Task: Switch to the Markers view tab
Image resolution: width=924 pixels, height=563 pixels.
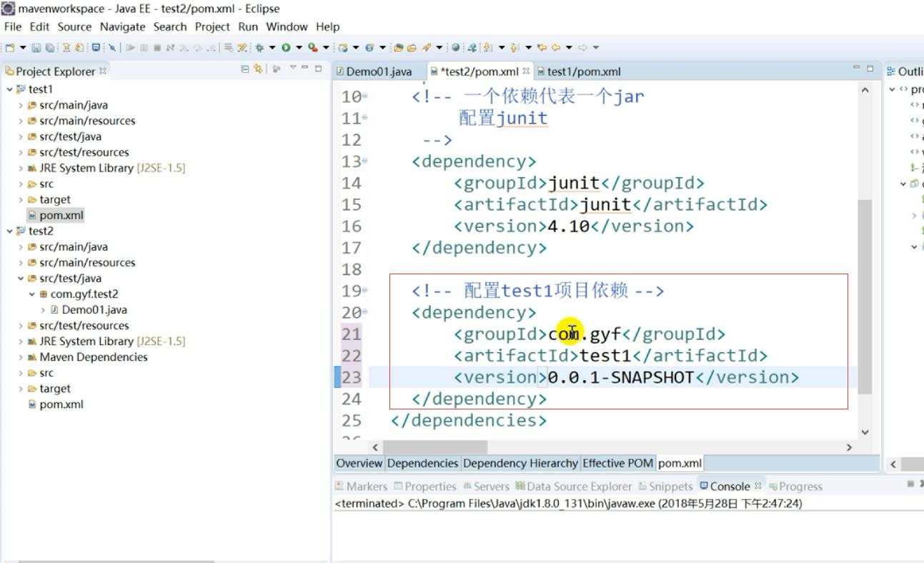Action: pos(361,486)
